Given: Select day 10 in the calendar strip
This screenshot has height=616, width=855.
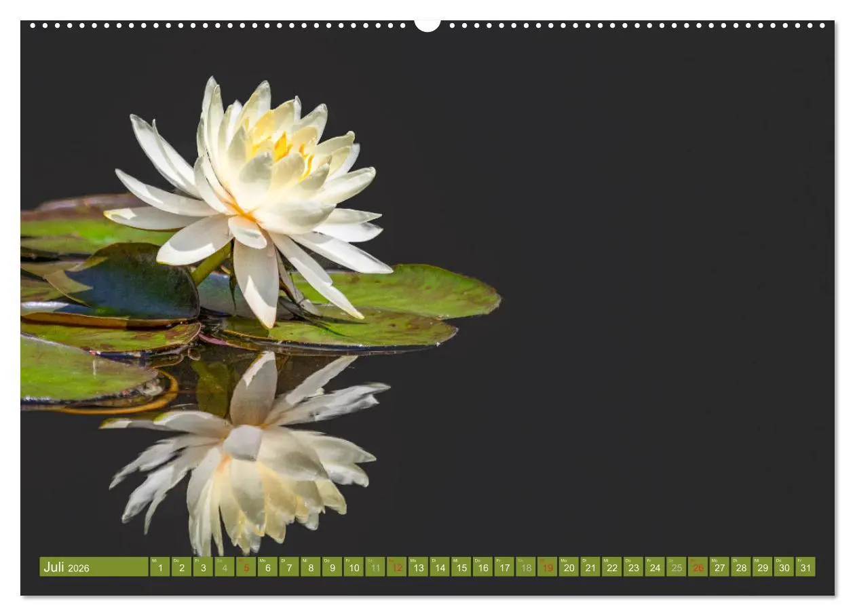Looking at the screenshot, I should (353, 567).
